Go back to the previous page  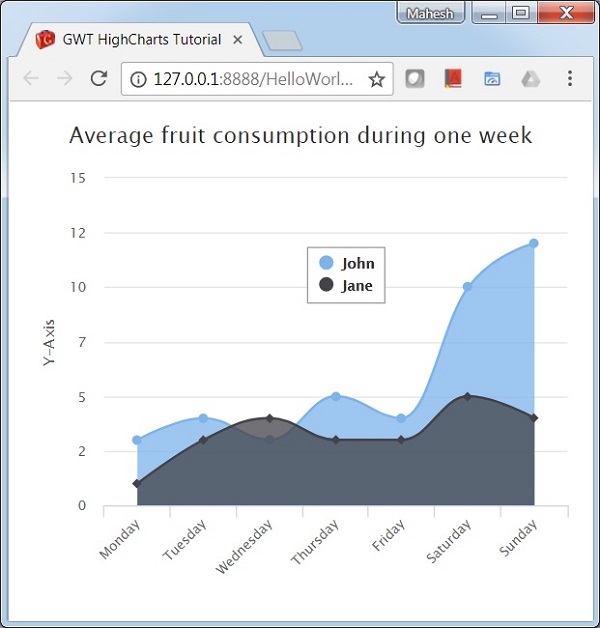click(31, 79)
